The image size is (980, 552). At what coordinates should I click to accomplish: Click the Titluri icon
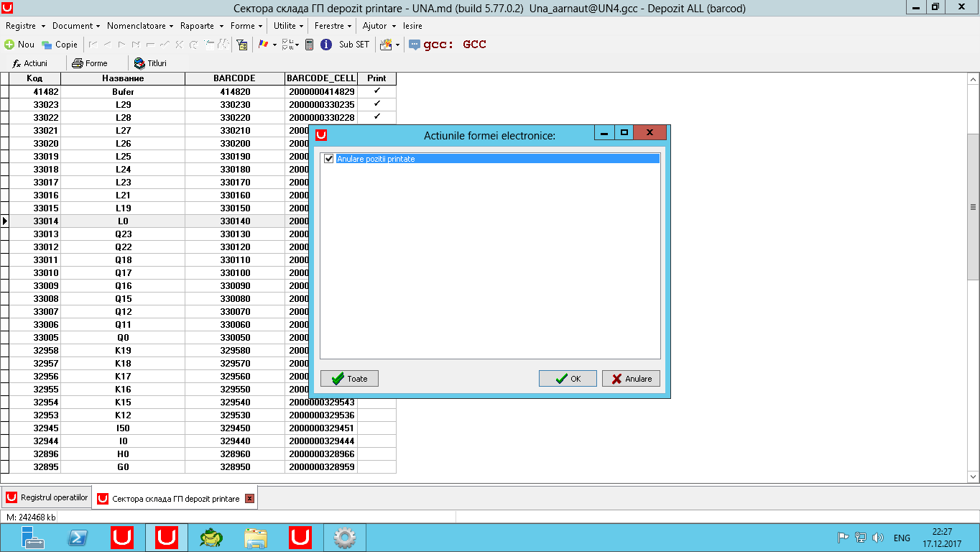[140, 63]
